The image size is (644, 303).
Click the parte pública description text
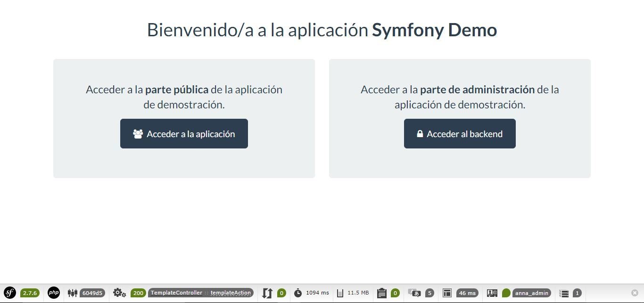click(184, 97)
